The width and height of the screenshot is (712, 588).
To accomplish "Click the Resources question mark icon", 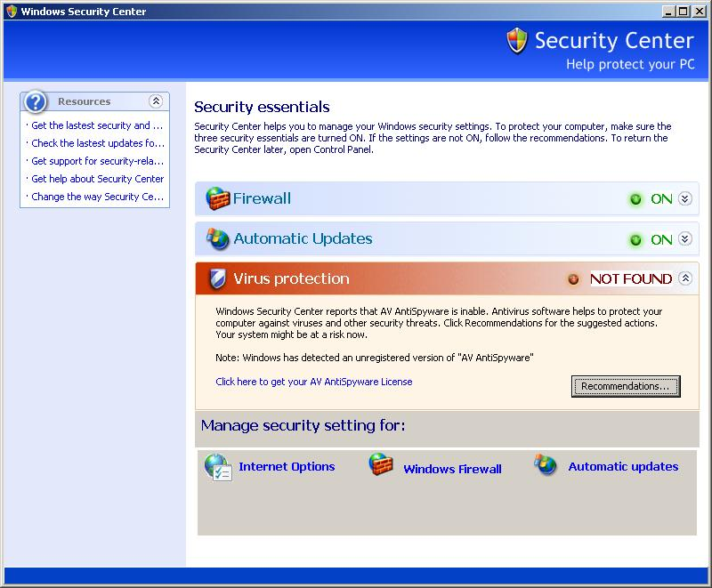I will coord(36,101).
